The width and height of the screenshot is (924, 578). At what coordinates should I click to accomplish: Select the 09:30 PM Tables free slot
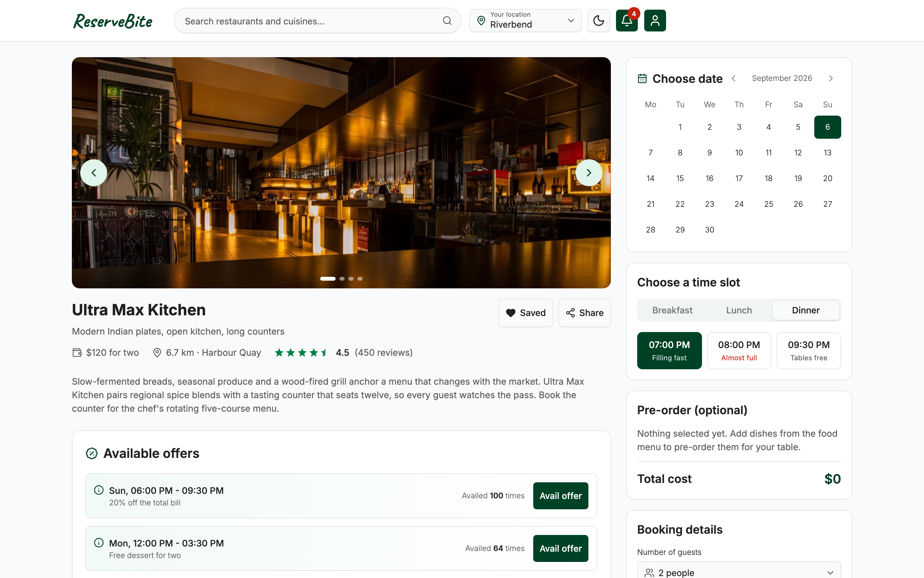(x=809, y=351)
